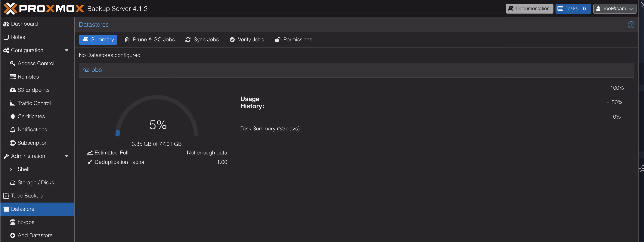Go to Certificates settings
644x242 pixels.
(x=31, y=116)
